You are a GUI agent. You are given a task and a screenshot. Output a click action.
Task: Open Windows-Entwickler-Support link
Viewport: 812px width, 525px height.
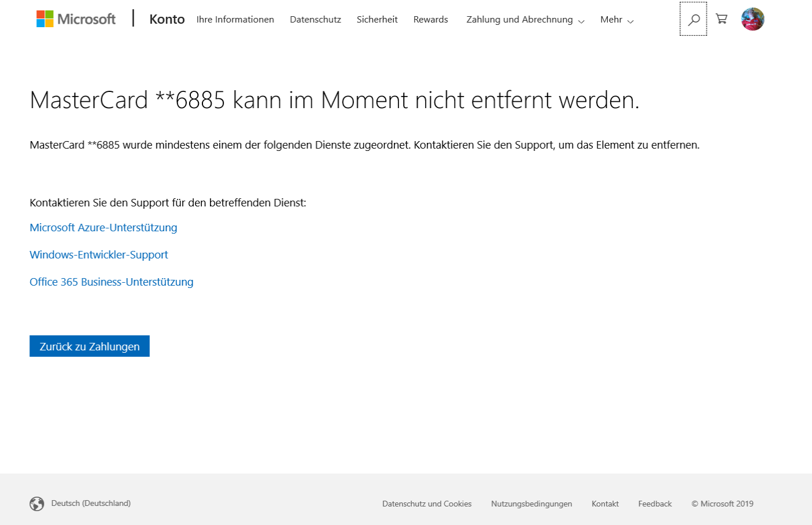click(x=99, y=255)
